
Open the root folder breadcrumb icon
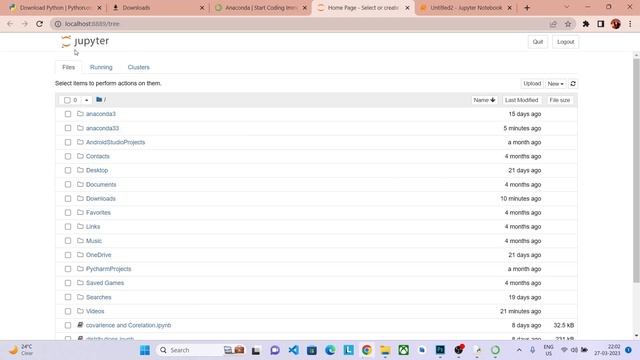click(99, 100)
